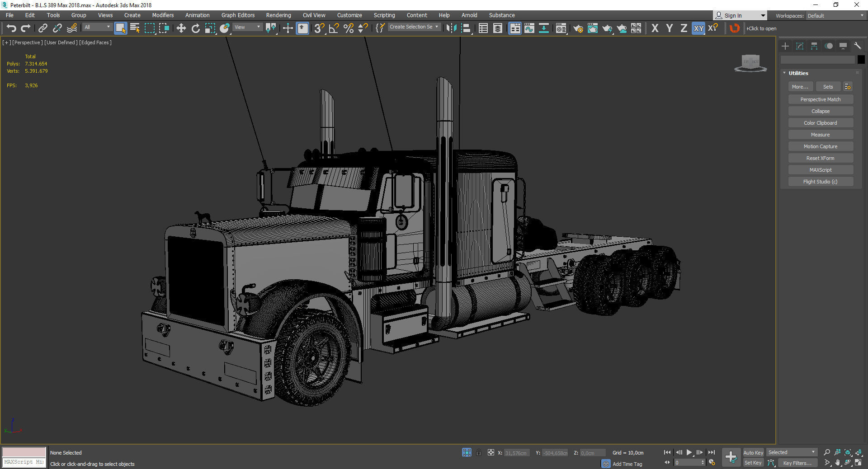This screenshot has height=469, width=868.
Task: Activate the Select and Move tool
Action: click(181, 28)
